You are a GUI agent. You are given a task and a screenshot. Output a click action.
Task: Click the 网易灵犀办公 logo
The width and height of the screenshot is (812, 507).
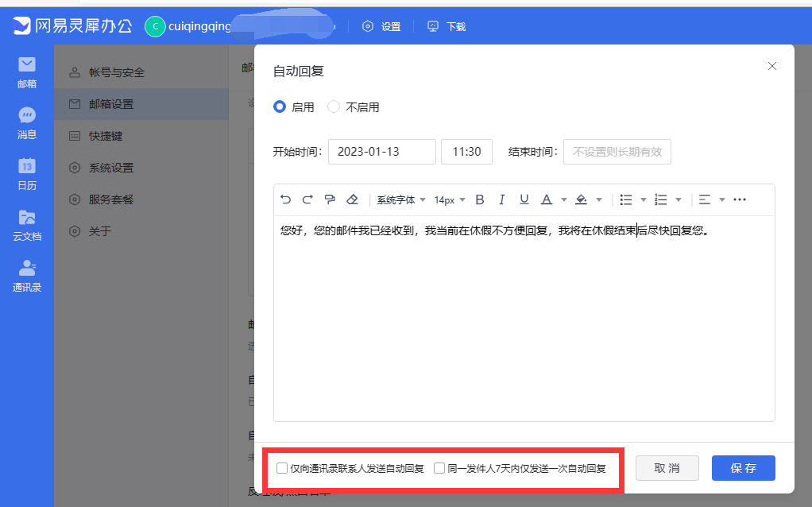(x=72, y=25)
